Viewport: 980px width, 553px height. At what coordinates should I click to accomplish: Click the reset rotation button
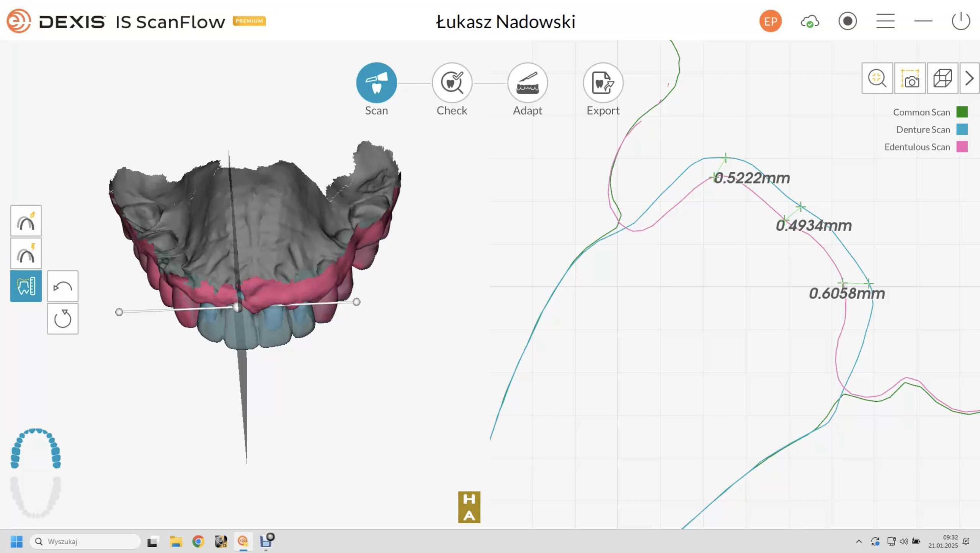coord(63,319)
